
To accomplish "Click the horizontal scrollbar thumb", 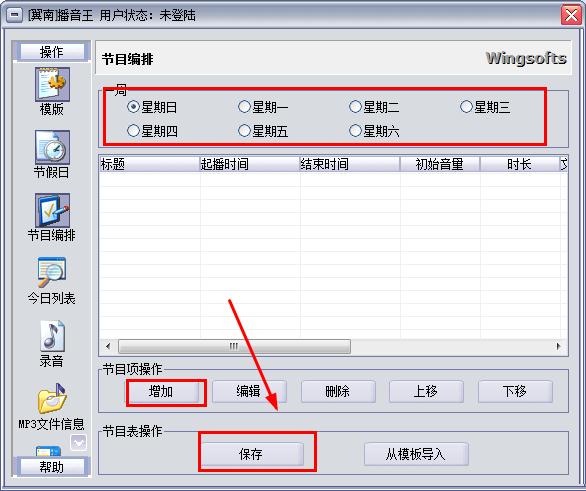I will tap(234, 346).
